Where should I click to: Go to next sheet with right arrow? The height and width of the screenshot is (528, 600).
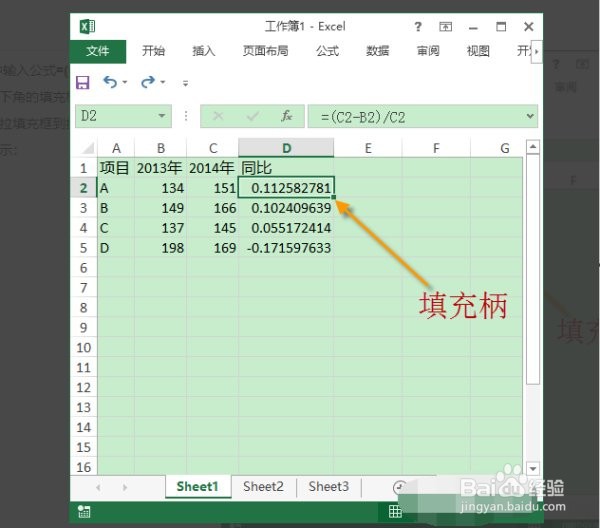(125, 487)
